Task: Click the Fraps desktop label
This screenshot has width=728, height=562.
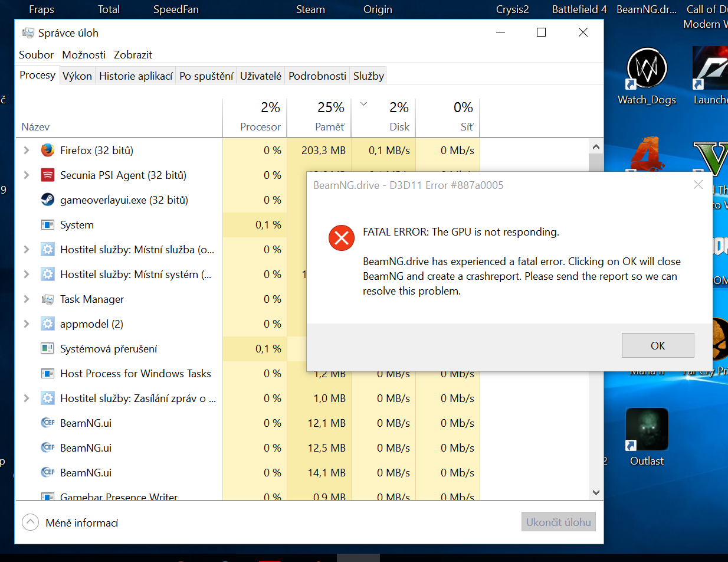Action: pyautogui.click(x=41, y=9)
